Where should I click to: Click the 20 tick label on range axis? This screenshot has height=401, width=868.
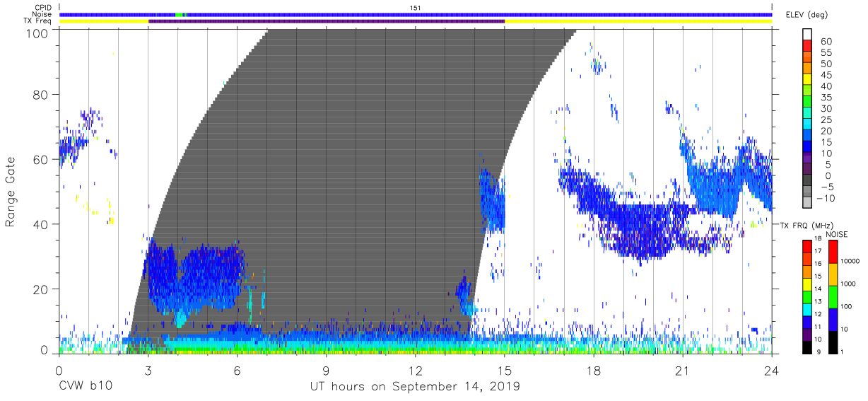click(x=42, y=288)
